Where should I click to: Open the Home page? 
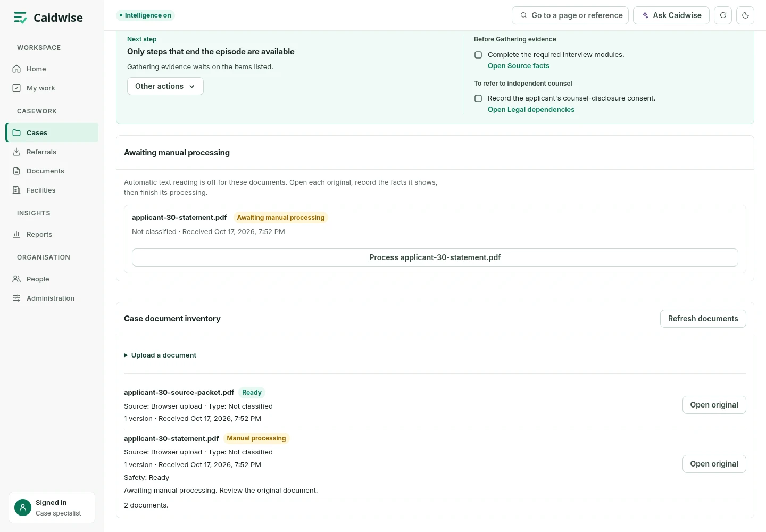52,69
